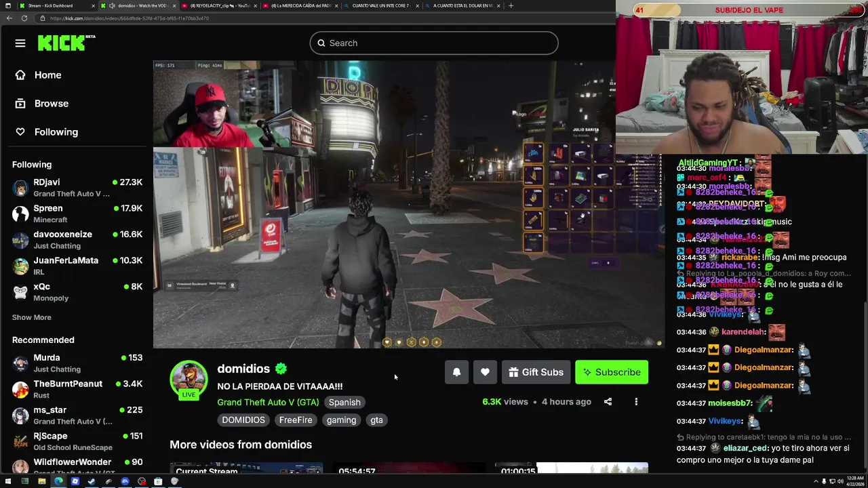Click the KICK logo
868x488 pixels.
[x=66, y=43]
